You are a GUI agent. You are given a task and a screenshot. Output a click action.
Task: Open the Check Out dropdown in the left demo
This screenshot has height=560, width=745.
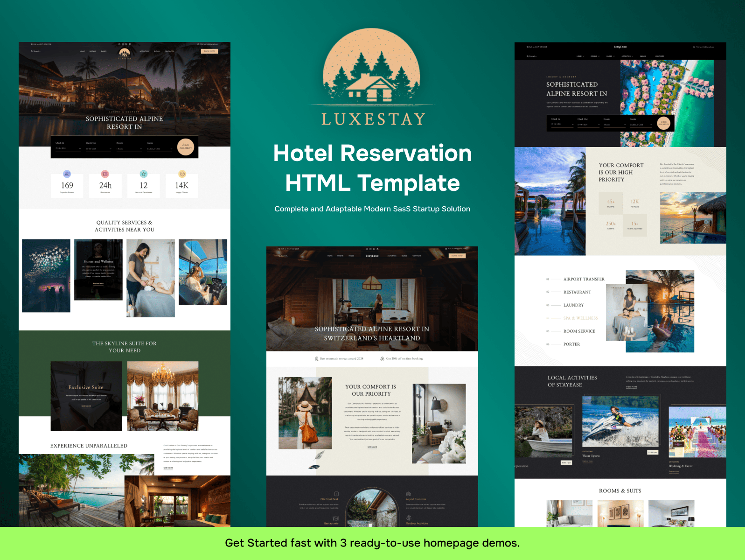tap(98, 149)
